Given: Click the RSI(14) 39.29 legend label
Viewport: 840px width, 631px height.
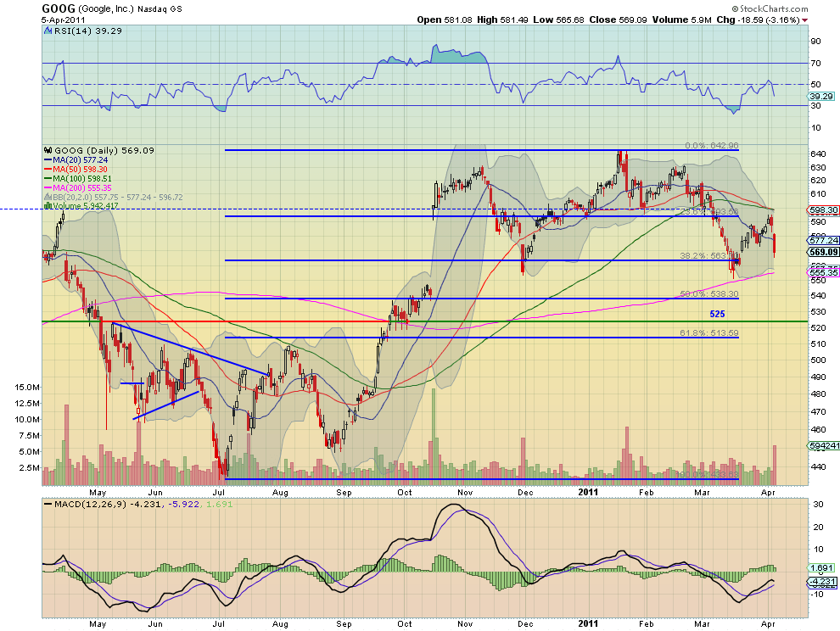Looking at the screenshot, I should [x=88, y=31].
